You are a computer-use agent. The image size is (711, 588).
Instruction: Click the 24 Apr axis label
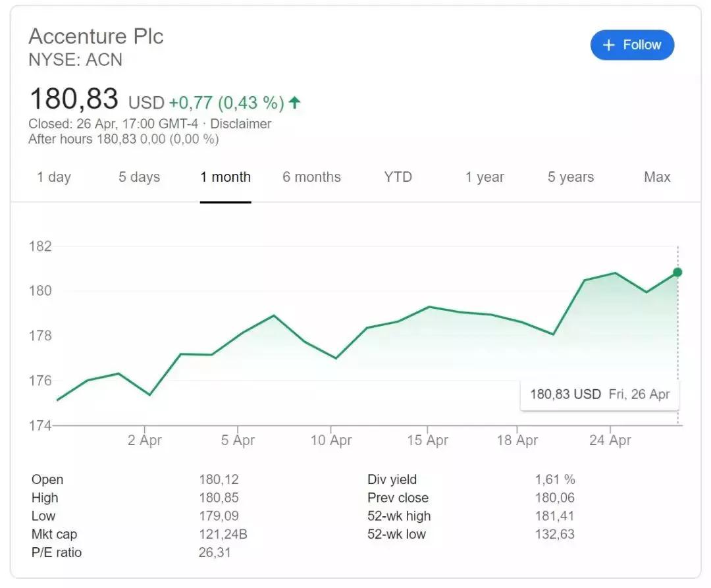tap(610, 441)
